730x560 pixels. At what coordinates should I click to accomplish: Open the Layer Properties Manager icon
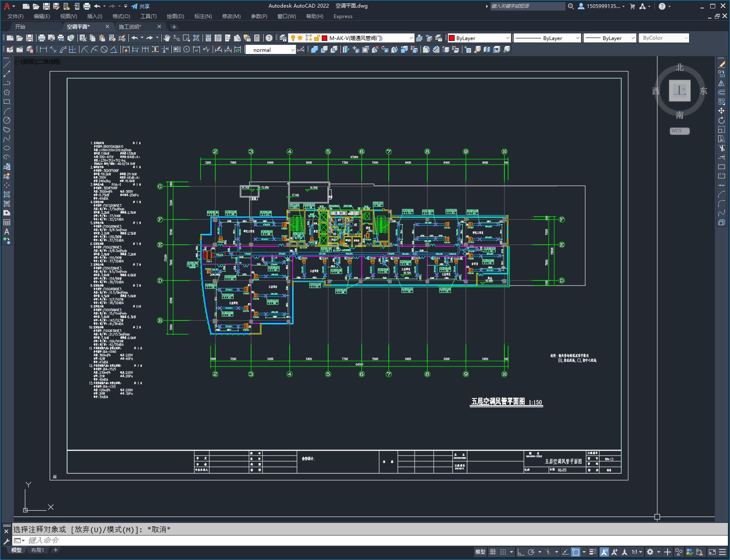tap(283, 38)
